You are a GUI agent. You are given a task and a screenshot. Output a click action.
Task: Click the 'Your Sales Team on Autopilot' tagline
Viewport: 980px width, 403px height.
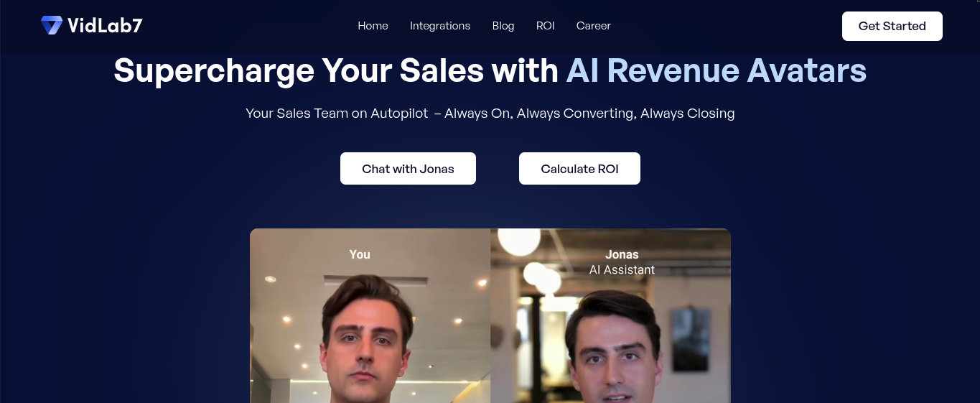337,114
